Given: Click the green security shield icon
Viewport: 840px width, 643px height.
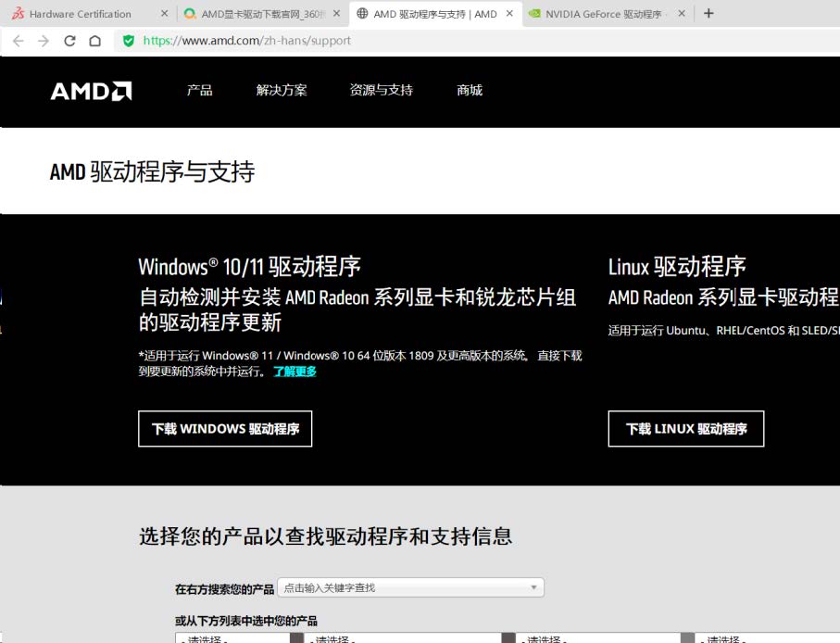Looking at the screenshot, I should (x=129, y=41).
